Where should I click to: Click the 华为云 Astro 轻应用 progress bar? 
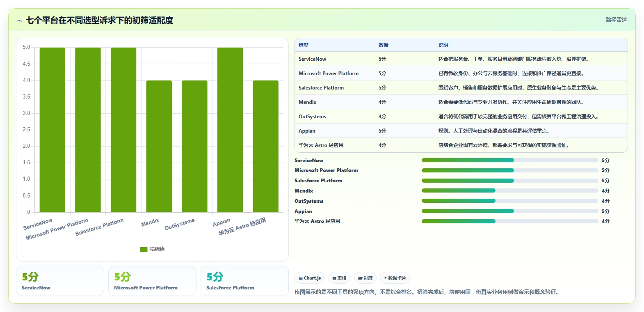[510, 221]
